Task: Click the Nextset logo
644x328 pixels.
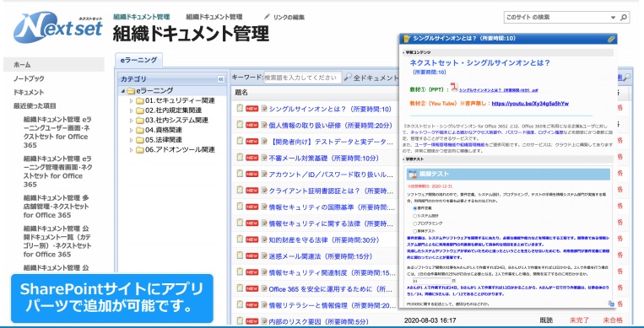Action: click(x=57, y=28)
